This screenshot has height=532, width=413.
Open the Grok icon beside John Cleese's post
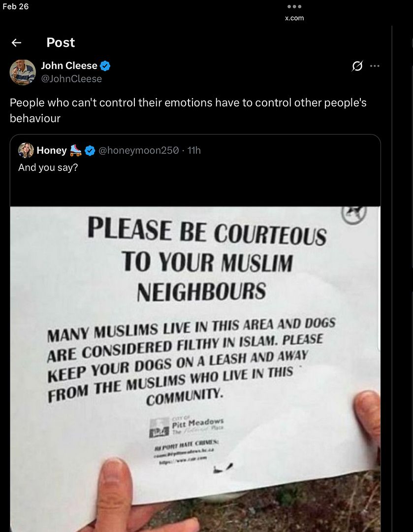click(357, 66)
